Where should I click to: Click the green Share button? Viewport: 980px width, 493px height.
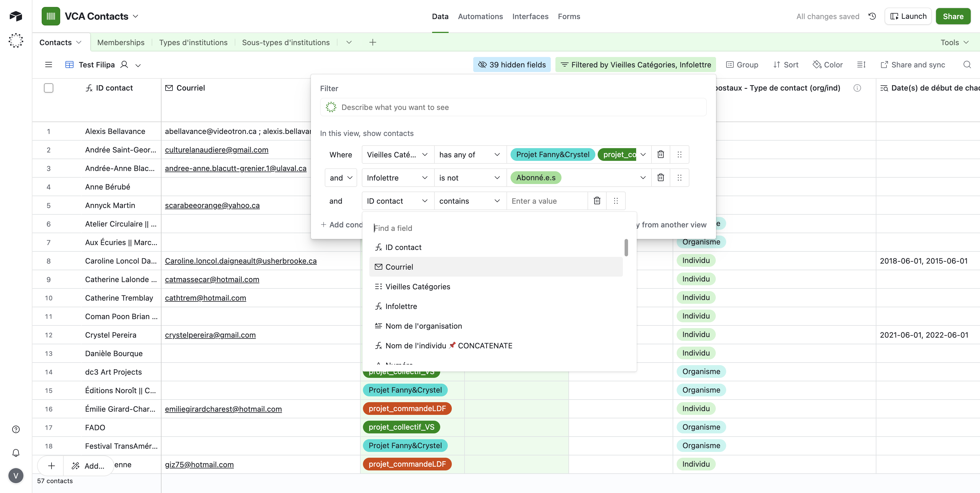pyautogui.click(x=953, y=16)
